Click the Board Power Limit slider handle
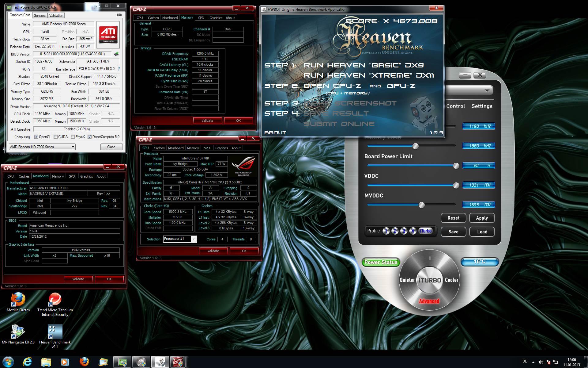The image size is (588, 368). click(456, 166)
